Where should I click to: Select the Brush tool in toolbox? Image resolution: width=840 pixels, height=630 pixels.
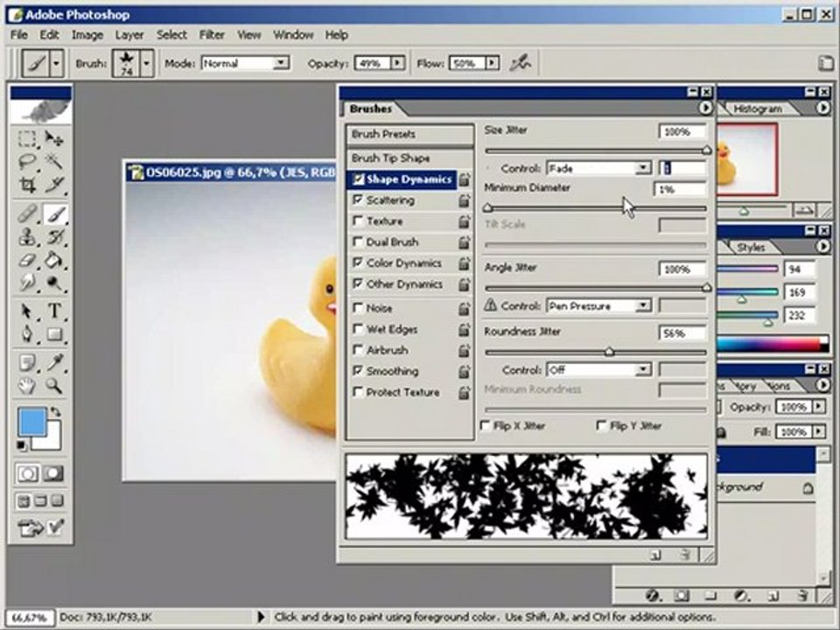click(x=54, y=213)
